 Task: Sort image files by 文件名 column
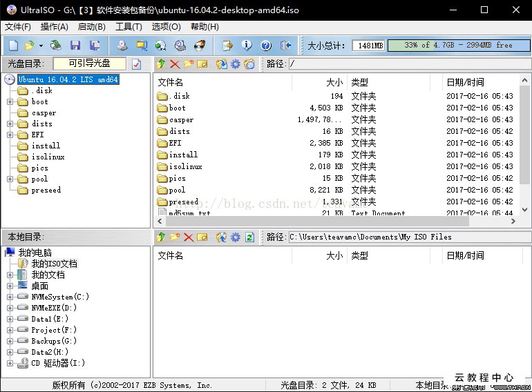point(223,82)
